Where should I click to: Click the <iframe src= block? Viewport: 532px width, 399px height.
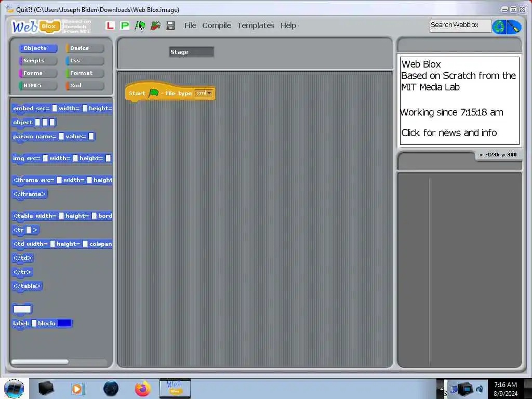tap(62, 180)
